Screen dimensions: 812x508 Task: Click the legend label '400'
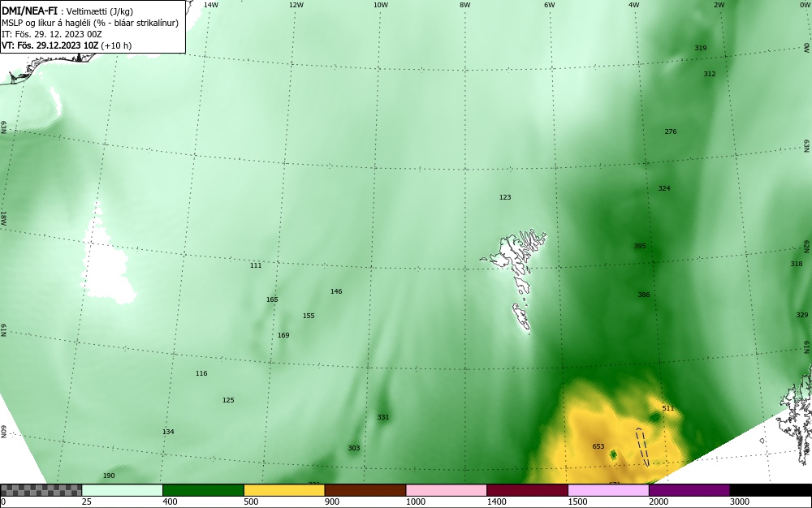click(x=170, y=502)
